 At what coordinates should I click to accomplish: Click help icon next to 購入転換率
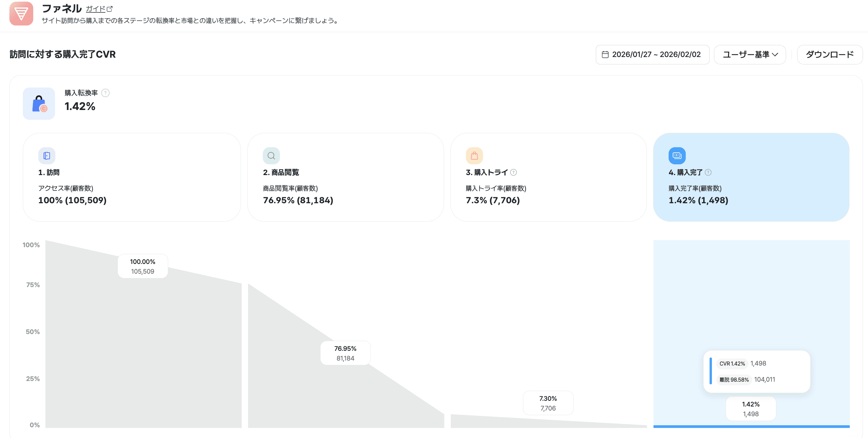[105, 93]
